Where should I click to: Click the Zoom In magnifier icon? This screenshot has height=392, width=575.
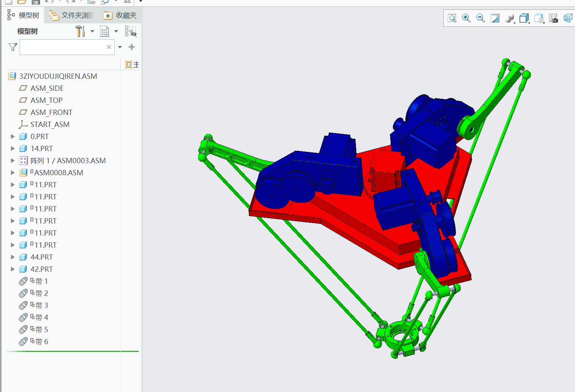coord(466,18)
